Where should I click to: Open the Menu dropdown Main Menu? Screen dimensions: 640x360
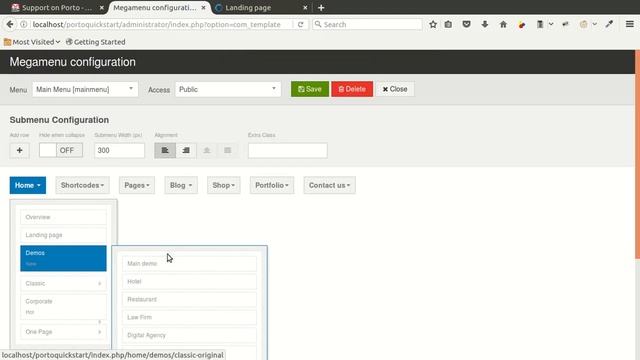(85, 89)
